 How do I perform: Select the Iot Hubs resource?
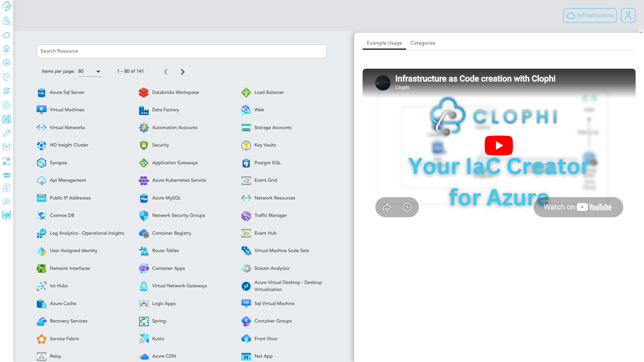click(x=59, y=286)
